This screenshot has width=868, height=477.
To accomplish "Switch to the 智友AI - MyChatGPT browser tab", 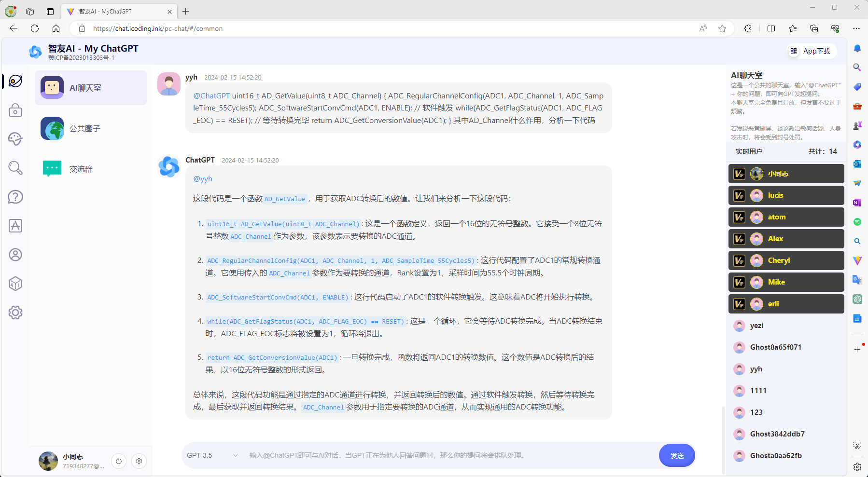I will point(119,12).
